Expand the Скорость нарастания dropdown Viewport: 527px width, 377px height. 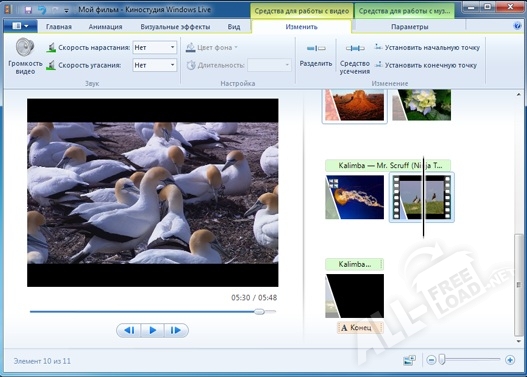155,47
